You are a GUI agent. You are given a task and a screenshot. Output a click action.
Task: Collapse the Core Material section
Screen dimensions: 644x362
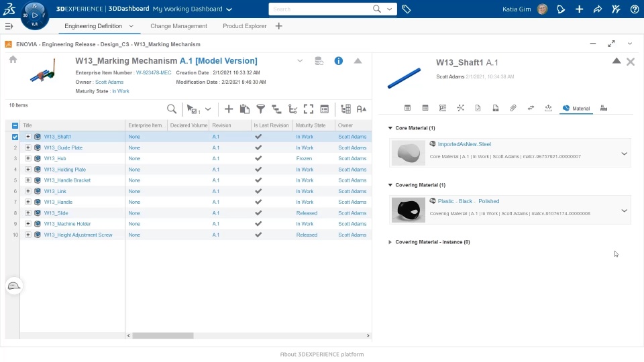[x=390, y=128]
